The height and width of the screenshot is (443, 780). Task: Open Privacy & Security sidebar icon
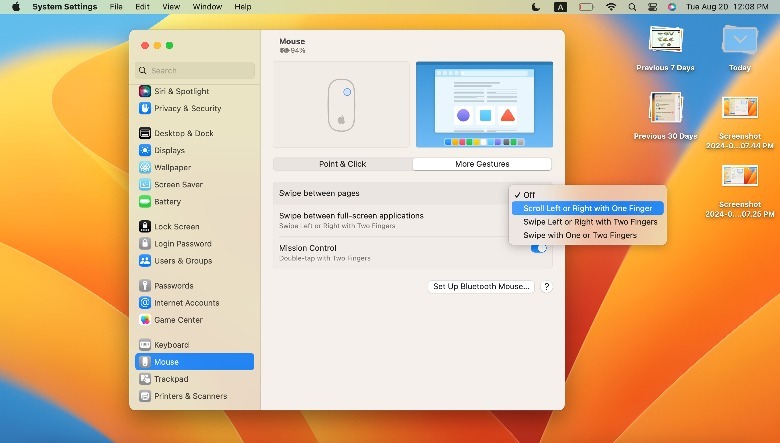[x=145, y=108]
